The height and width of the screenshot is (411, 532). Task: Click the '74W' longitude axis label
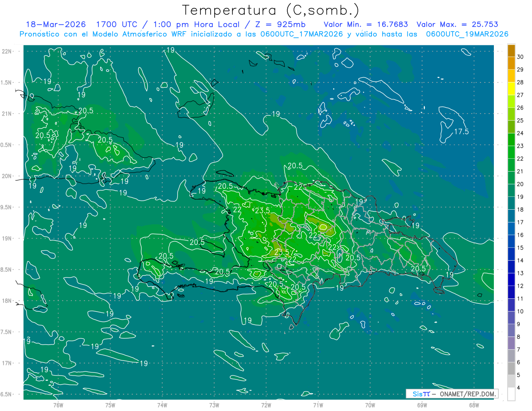(162, 405)
